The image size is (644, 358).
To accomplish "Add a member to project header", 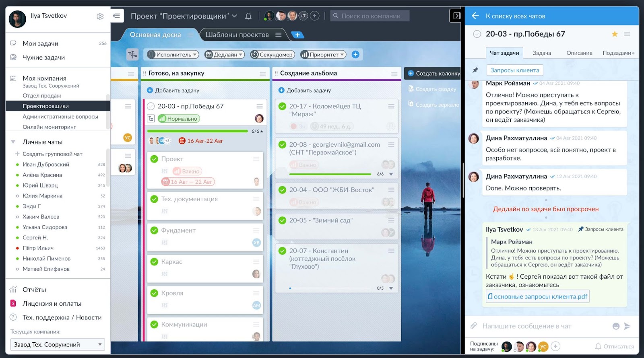I will (315, 16).
